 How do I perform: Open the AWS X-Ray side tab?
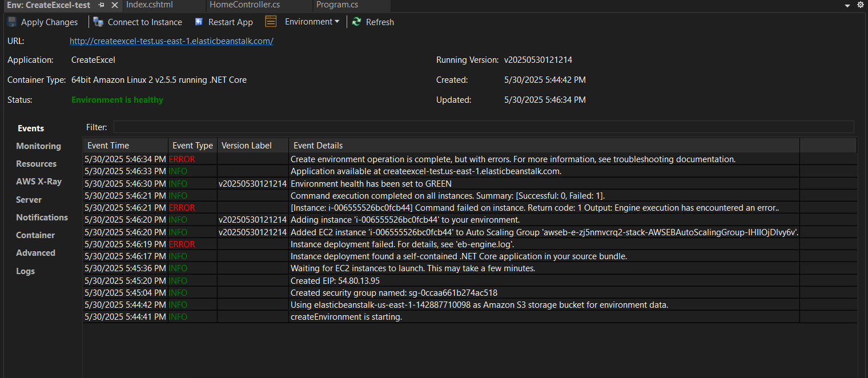click(x=39, y=182)
